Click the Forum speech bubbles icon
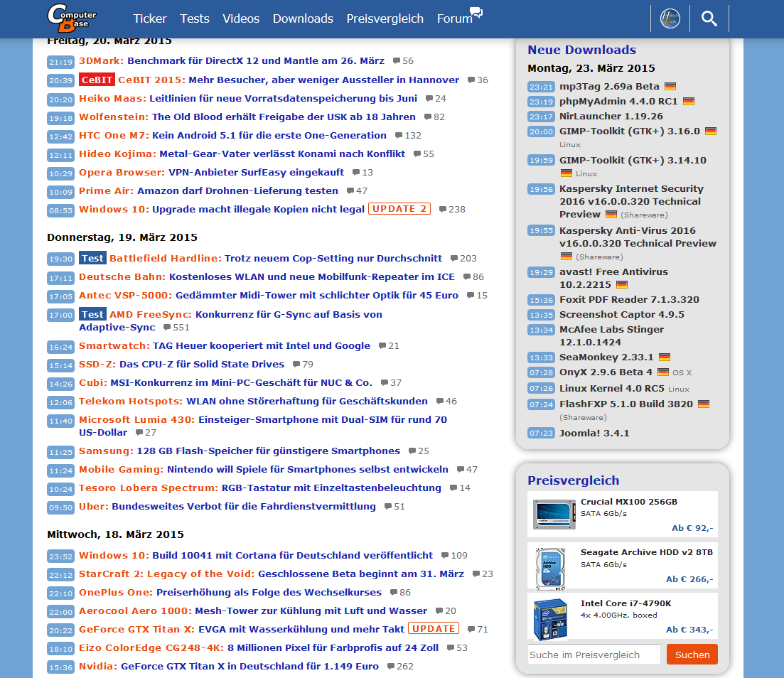784x678 pixels. click(476, 13)
